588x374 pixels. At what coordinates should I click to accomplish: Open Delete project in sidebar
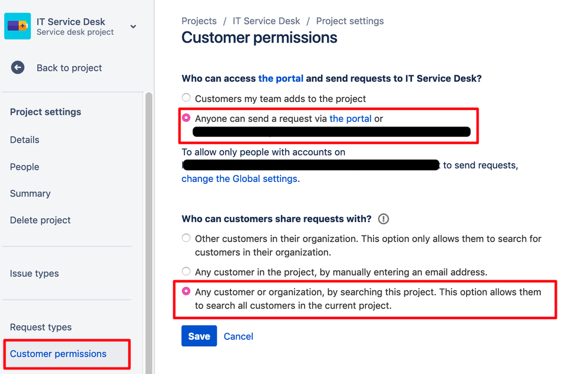[40, 220]
